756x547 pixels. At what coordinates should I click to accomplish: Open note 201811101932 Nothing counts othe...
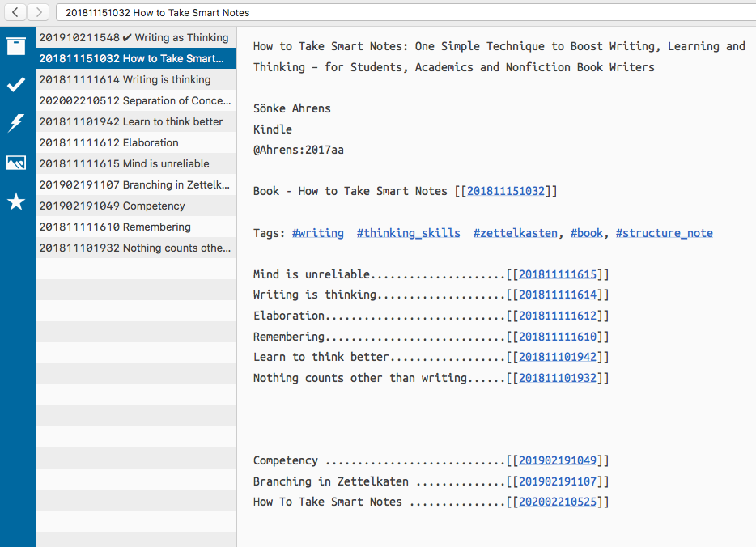pyautogui.click(x=136, y=248)
